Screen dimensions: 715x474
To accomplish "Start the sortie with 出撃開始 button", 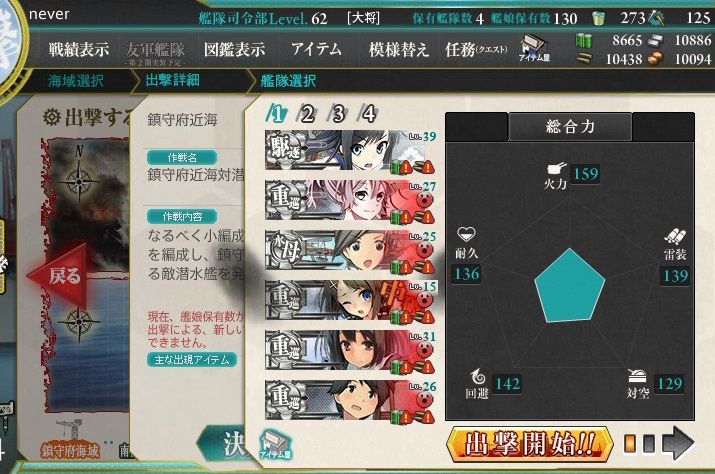I will pyautogui.click(x=529, y=443).
